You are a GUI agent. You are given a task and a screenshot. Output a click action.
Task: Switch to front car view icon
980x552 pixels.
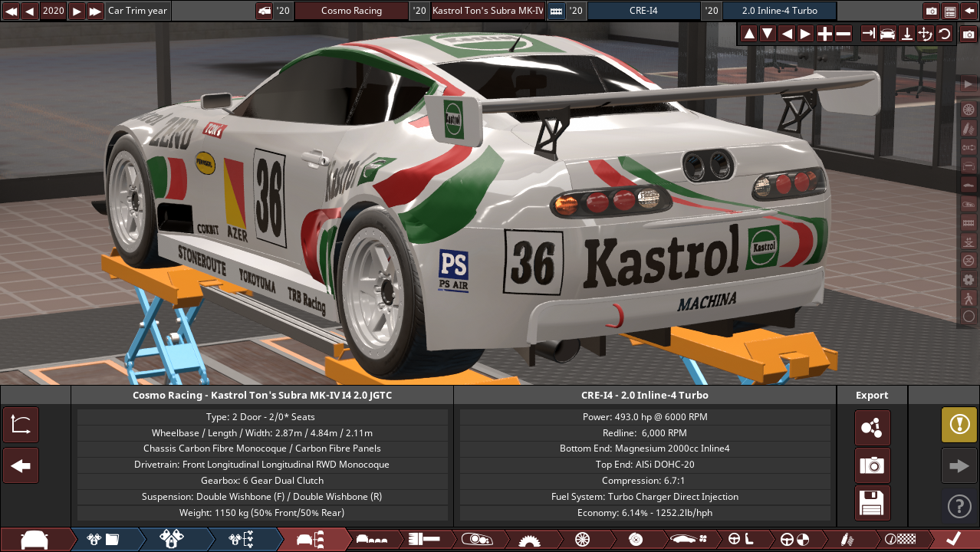(x=887, y=34)
